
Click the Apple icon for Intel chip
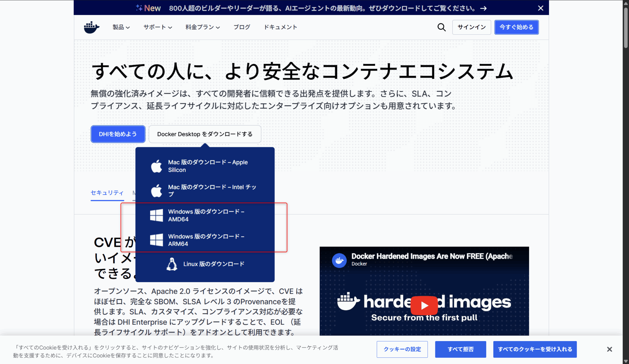click(x=156, y=191)
